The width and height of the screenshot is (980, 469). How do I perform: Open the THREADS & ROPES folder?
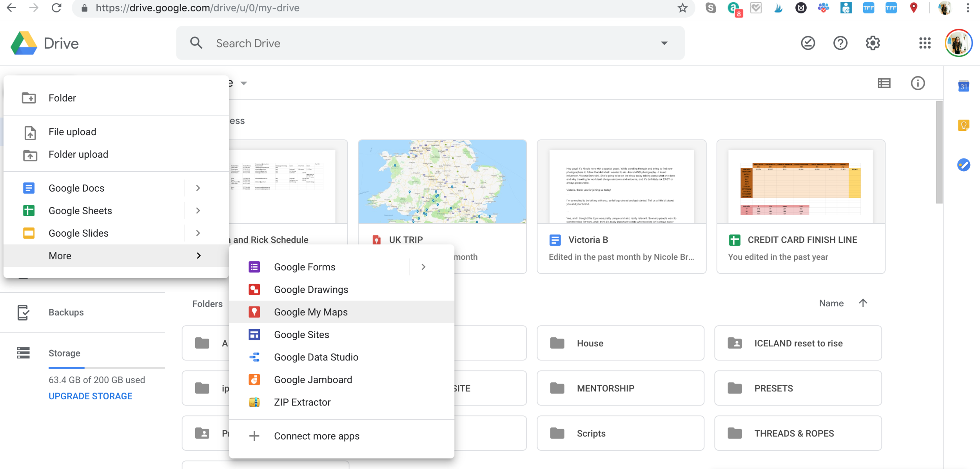(798, 433)
